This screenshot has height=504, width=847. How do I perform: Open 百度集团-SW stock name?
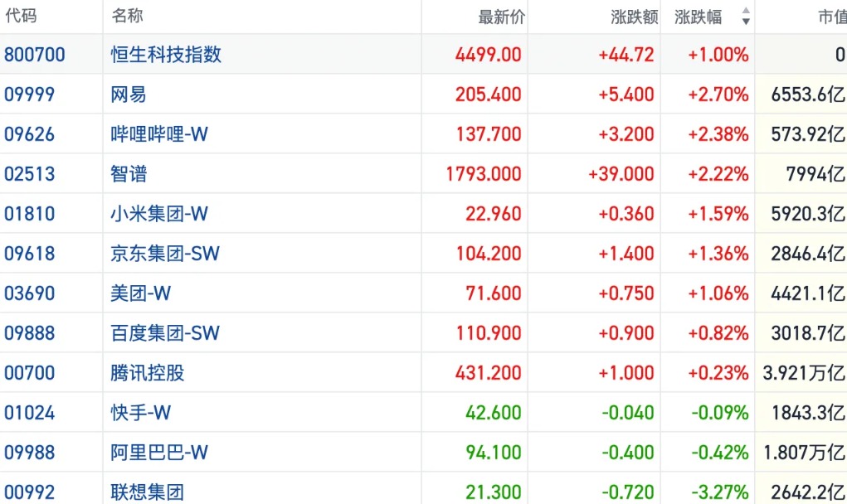coord(165,333)
